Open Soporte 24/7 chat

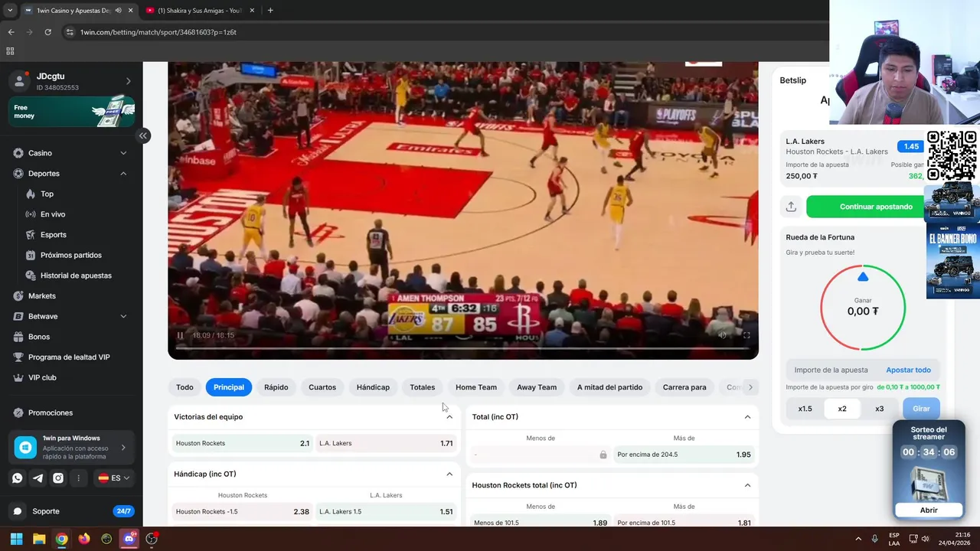(x=72, y=511)
